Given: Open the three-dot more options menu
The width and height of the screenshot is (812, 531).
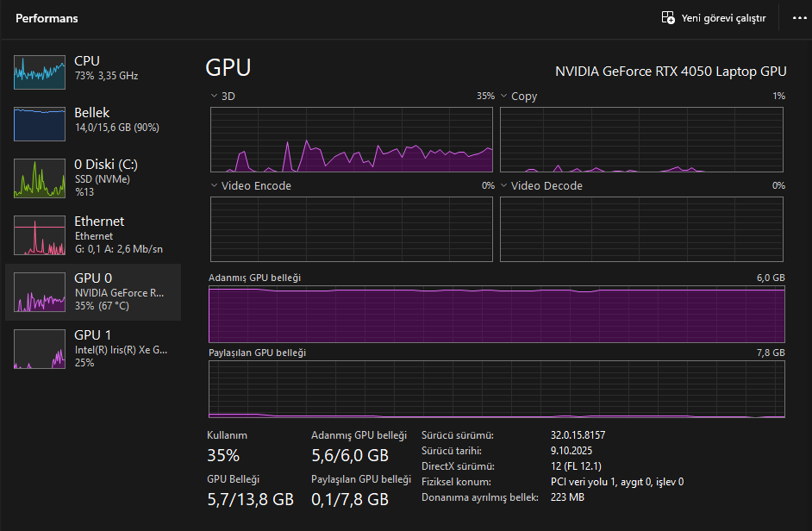Looking at the screenshot, I should (799, 18).
